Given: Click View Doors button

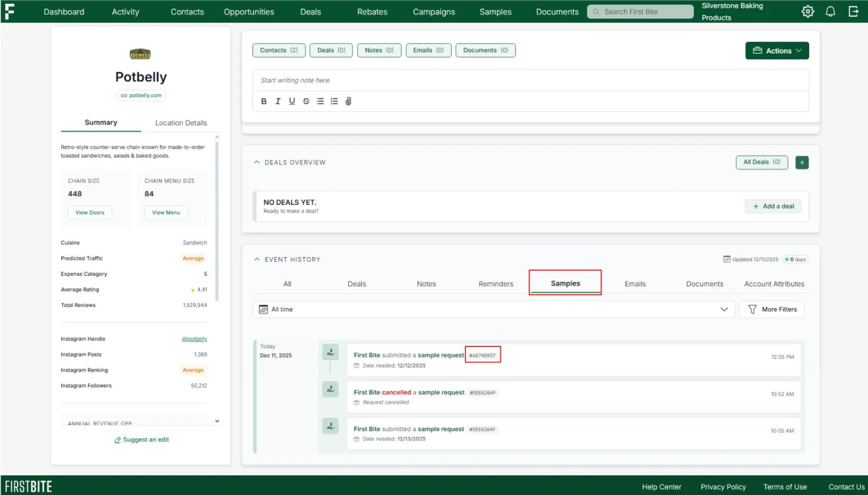Looking at the screenshot, I should (90, 213).
